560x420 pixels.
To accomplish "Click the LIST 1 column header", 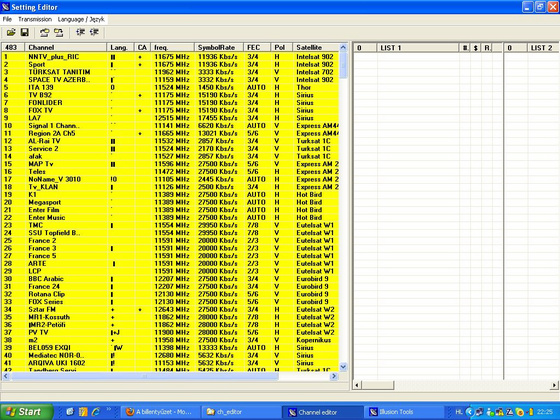I will pyautogui.click(x=418, y=48).
